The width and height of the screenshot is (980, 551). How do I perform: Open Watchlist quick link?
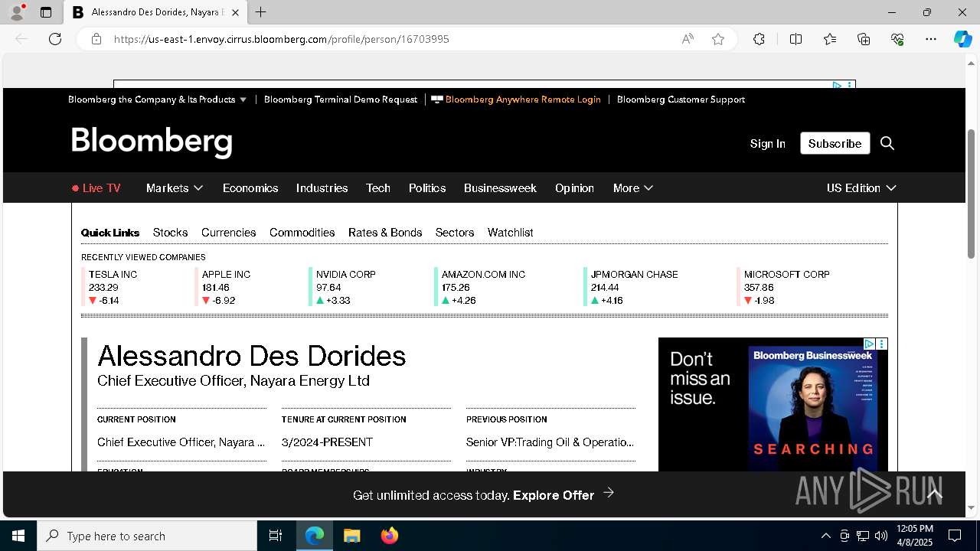[510, 233]
